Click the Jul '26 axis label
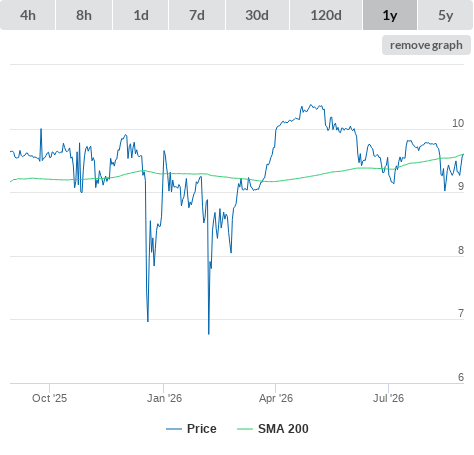The width and height of the screenshot is (474, 455). click(388, 398)
